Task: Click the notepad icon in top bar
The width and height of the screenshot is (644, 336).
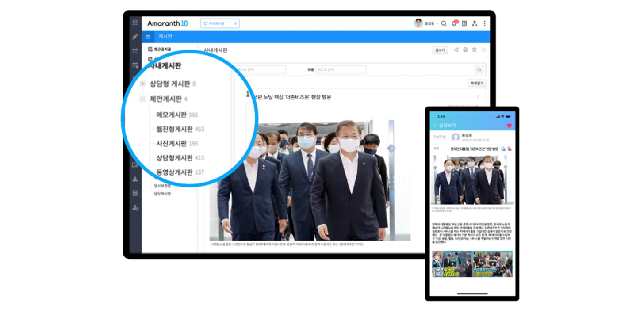Action: [x=464, y=23]
